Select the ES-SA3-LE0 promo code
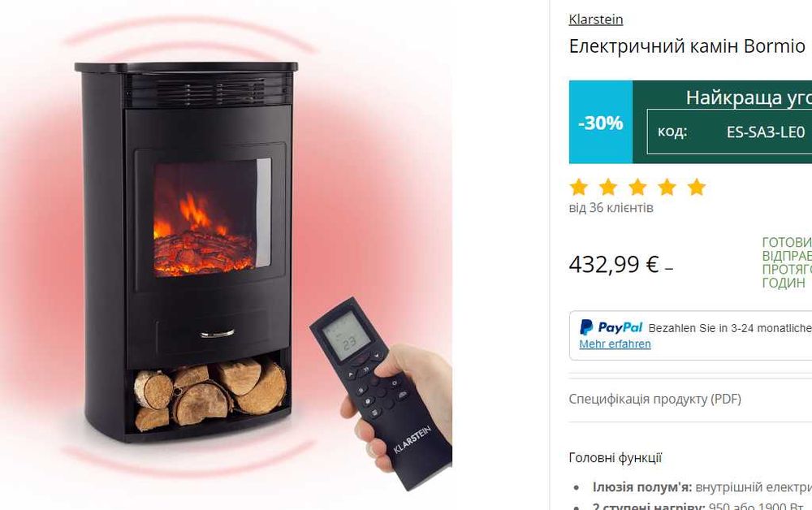Screen dimensions: 812x510 [766, 132]
